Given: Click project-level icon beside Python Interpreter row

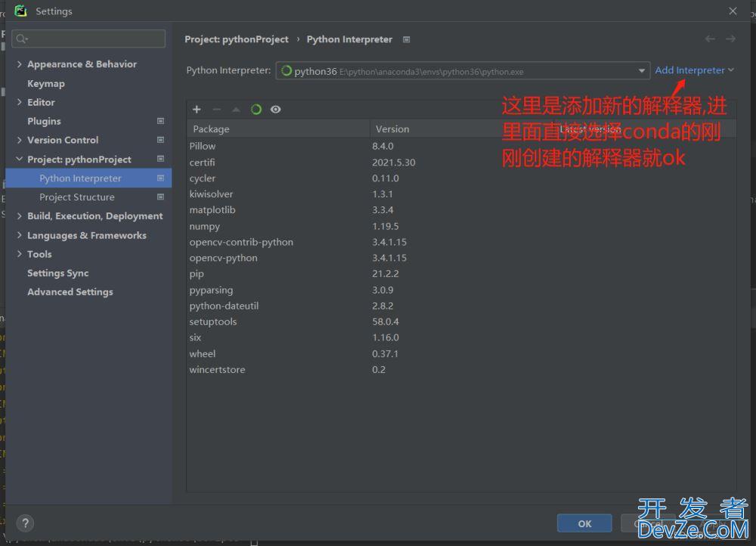Looking at the screenshot, I should click(x=160, y=178).
